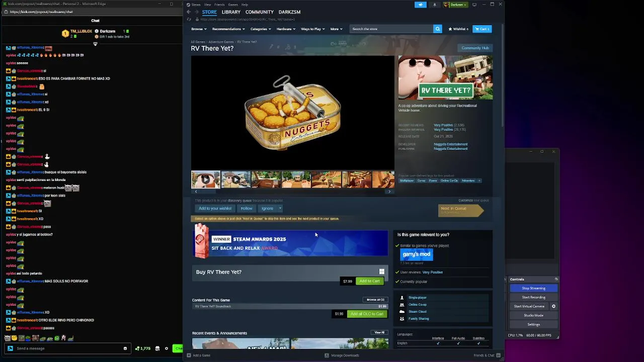This screenshot has height=362, width=644.
Task: Open the Darkzsm account dropdown
Action: (456, 5)
